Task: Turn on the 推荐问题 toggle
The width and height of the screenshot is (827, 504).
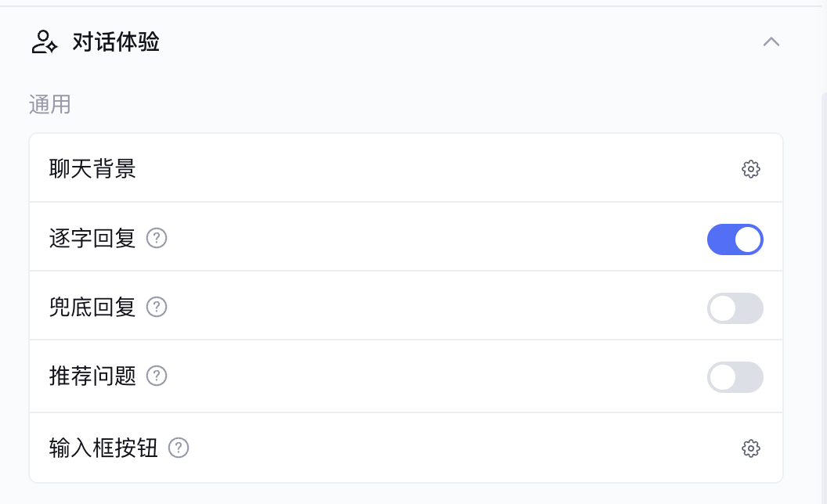Action: point(735,377)
